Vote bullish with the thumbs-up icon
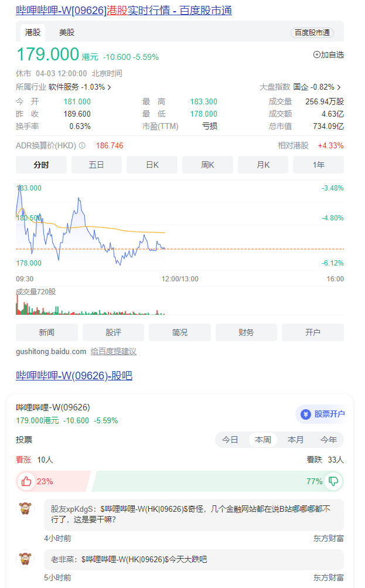This screenshot has height=588, width=365. (26, 481)
